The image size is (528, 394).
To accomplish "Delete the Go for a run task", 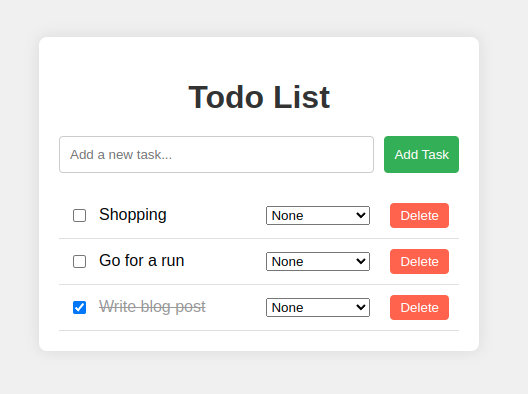I will (419, 261).
